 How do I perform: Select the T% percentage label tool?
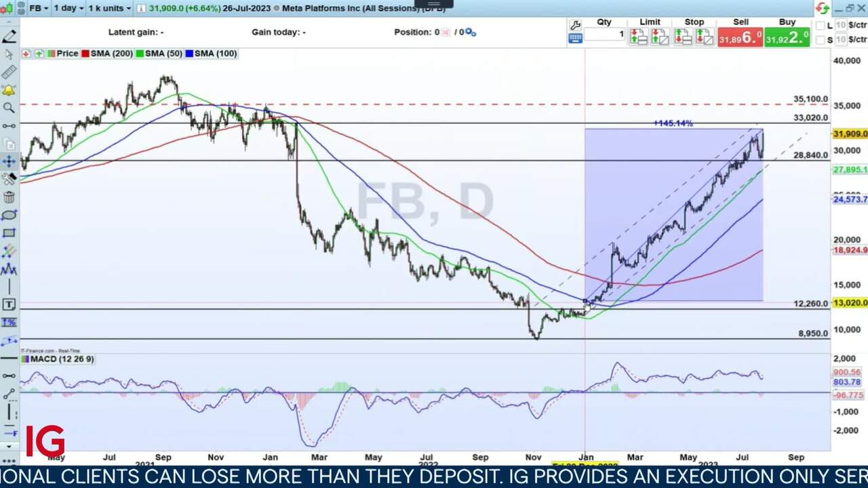coord(9,323)
